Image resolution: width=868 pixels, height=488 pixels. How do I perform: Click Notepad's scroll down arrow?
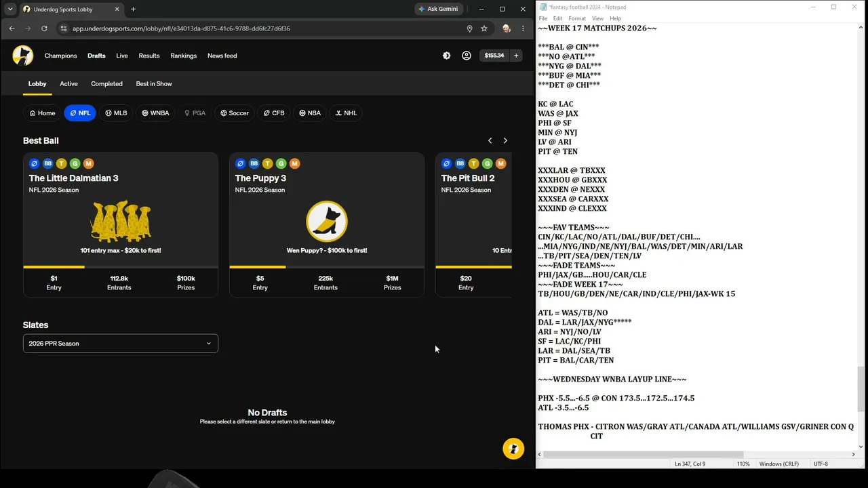861,446
